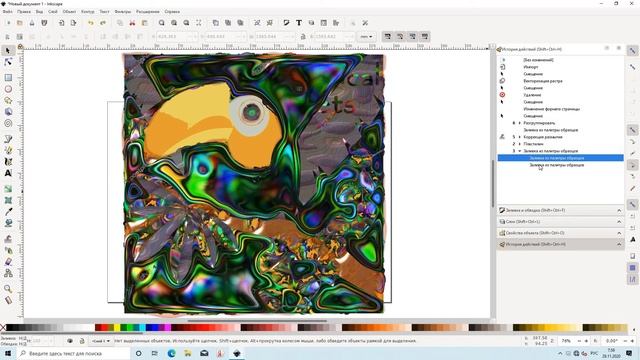This screenshot has width=640, height=360.
Task: Click the Import icon in toolbar
Action: click(61, 23)
